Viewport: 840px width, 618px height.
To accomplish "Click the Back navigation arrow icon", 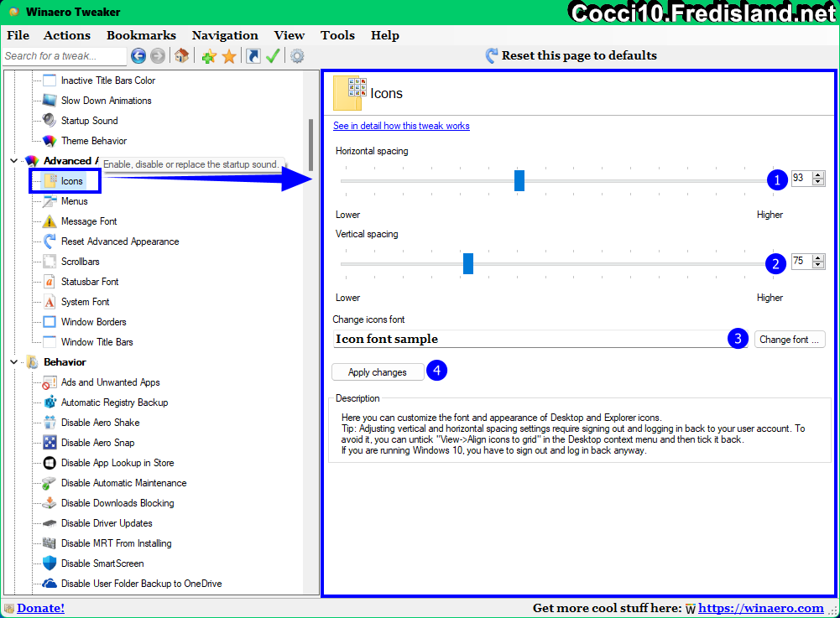I will (138, 55).
